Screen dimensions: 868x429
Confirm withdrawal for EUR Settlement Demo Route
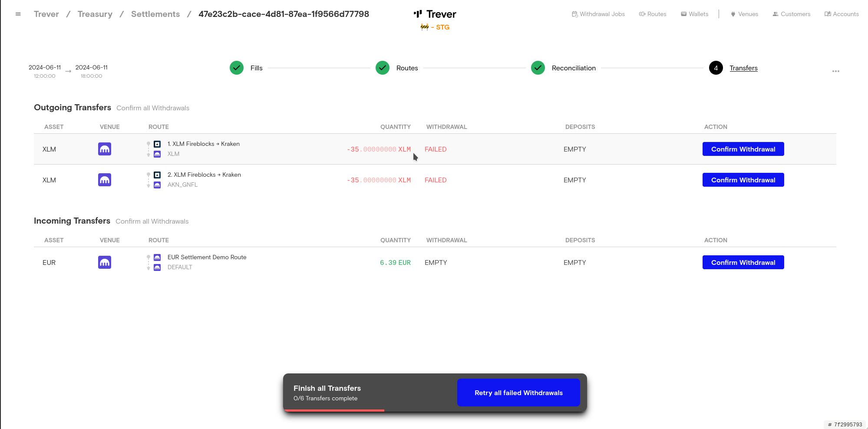point(743,262)
